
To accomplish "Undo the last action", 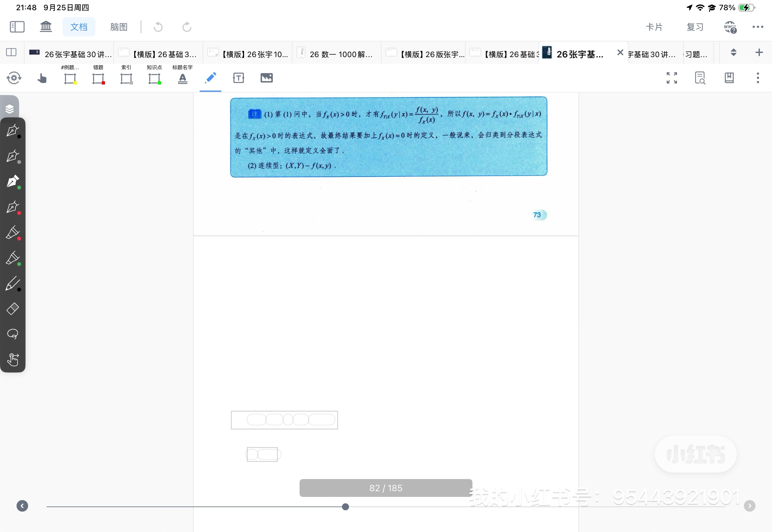I will coord(158,27).
